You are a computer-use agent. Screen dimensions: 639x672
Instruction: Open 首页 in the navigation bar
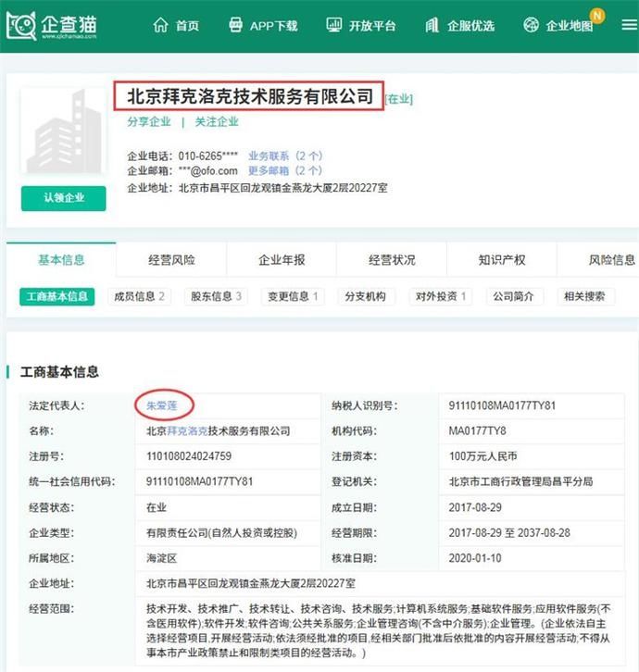click(x=187, y=26)
